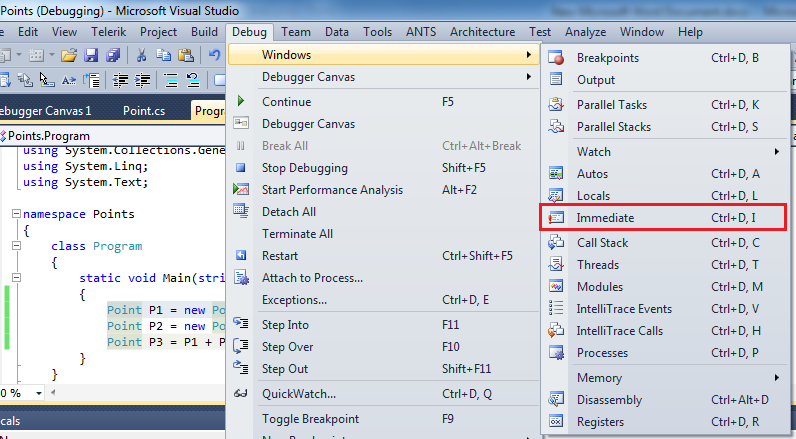Open Parallel Tasks window
The width and height of the screenshot is (796, 439).
(665, 105)
